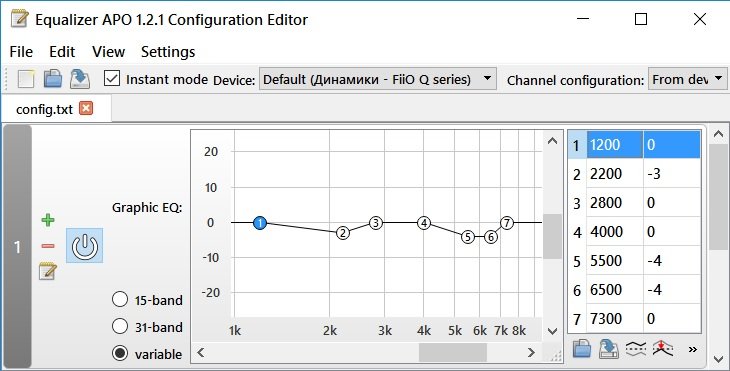730x371 pixels.
Task: Click the new file icon in toolbar
Action: [x=26, y=79]
